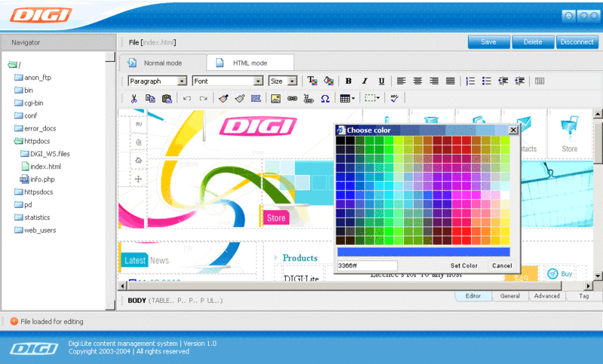
Task: Click the first paintbrush format icon
Action: (223, 99)
